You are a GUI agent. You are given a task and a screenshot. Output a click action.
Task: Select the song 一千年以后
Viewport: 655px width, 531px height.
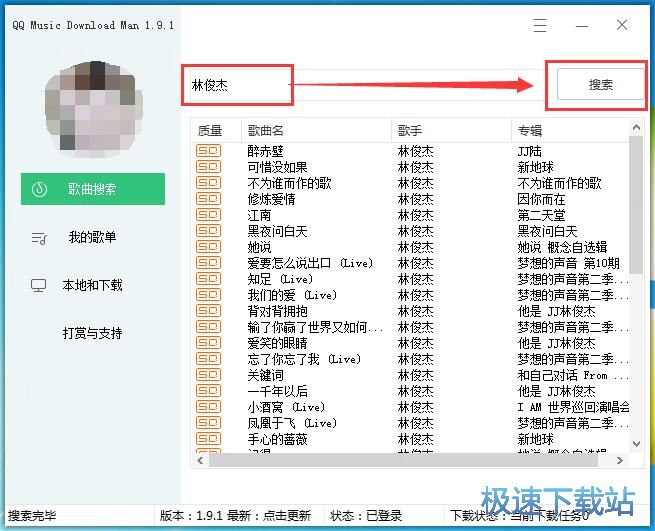(x=277, y=391)
